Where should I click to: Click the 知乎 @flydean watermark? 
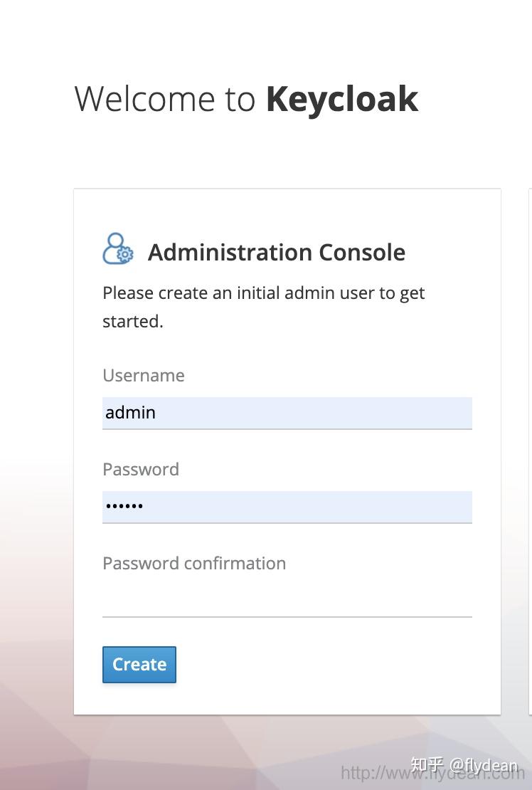pos(464,765)
